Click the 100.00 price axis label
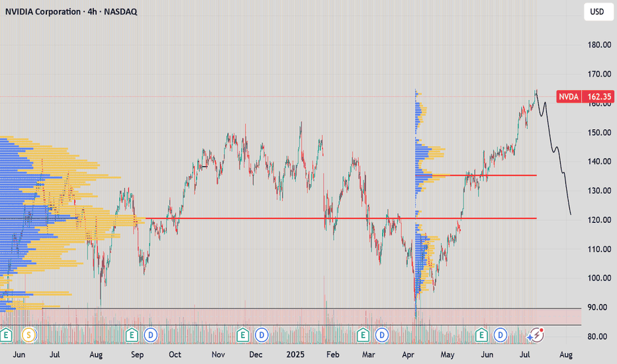 point(599,278)
